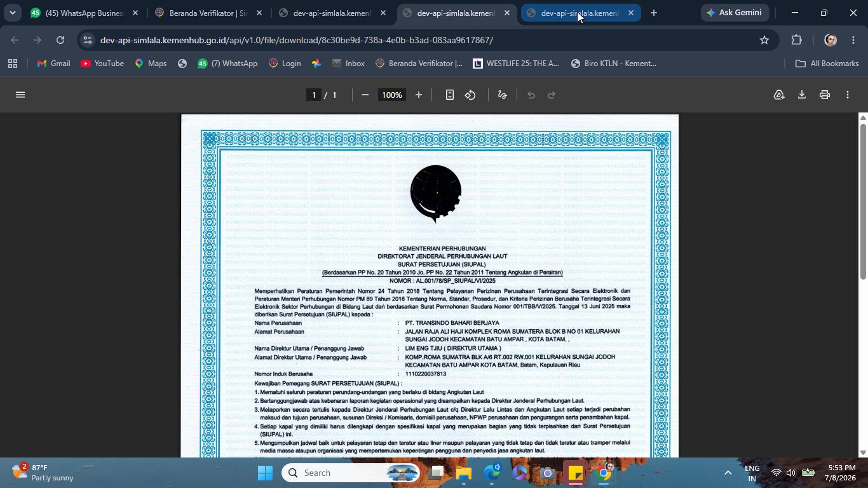Screen dimensions: 868x488
Task: Save the PDF to Google Drive
Action: click(x=779, y=95)
